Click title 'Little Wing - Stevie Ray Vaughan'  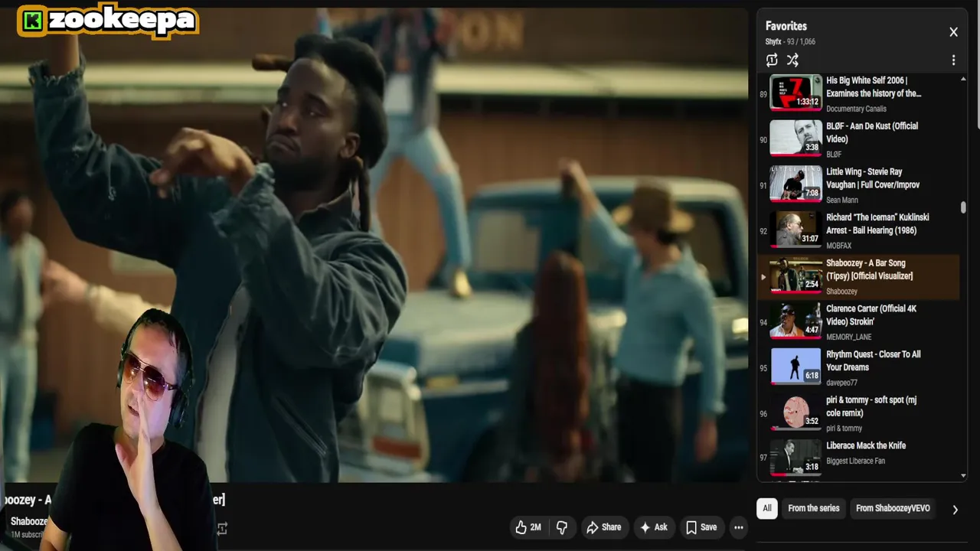tap(873, 178)
